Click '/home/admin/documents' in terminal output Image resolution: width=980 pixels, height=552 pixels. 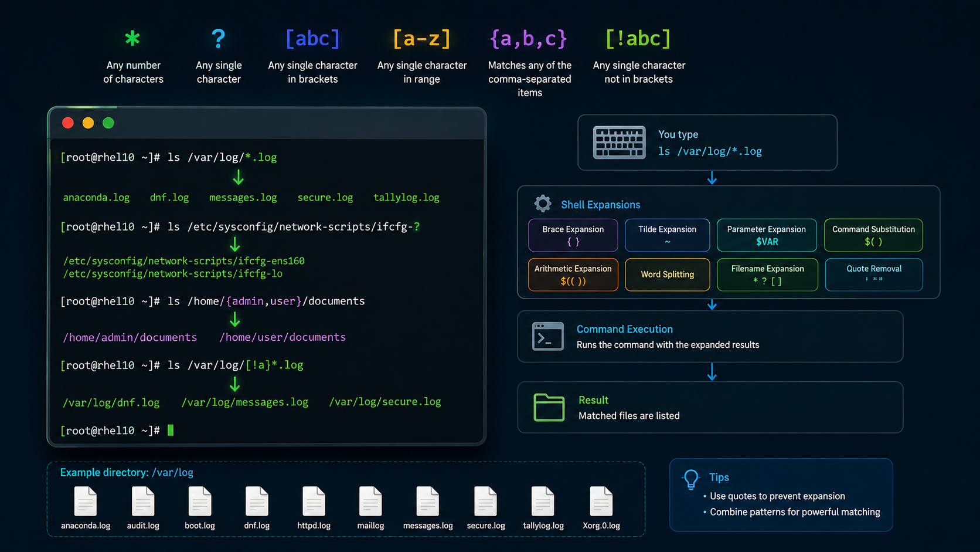click(130, 337)
